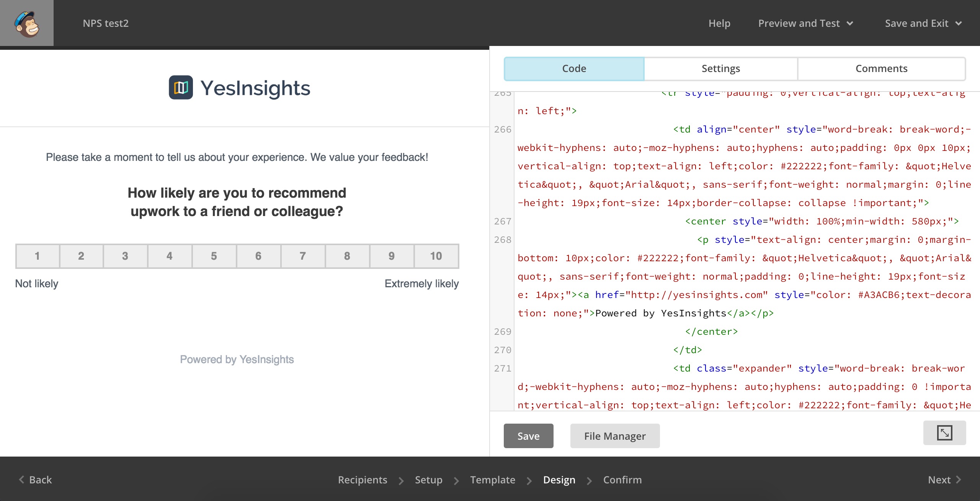Jump to the Template step

[x=493, y=480]
